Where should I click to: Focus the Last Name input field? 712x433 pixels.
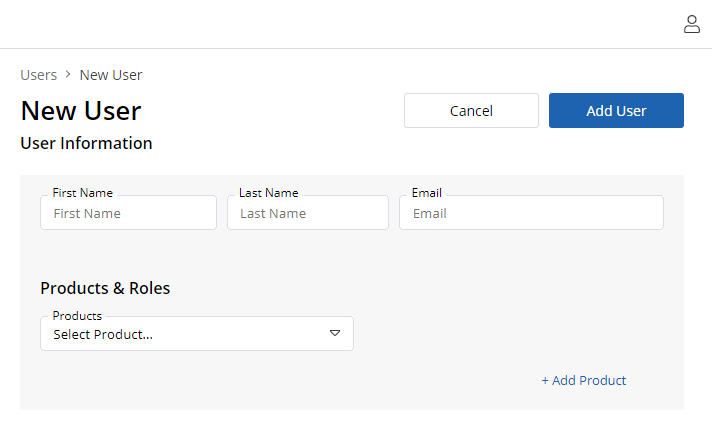[308, 213]
